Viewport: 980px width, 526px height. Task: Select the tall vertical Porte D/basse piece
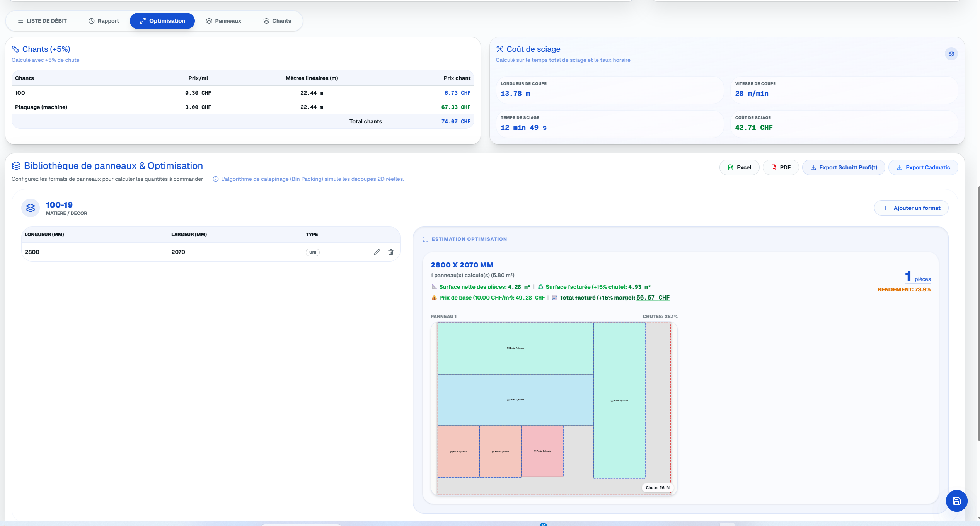(x=619, y=401)
